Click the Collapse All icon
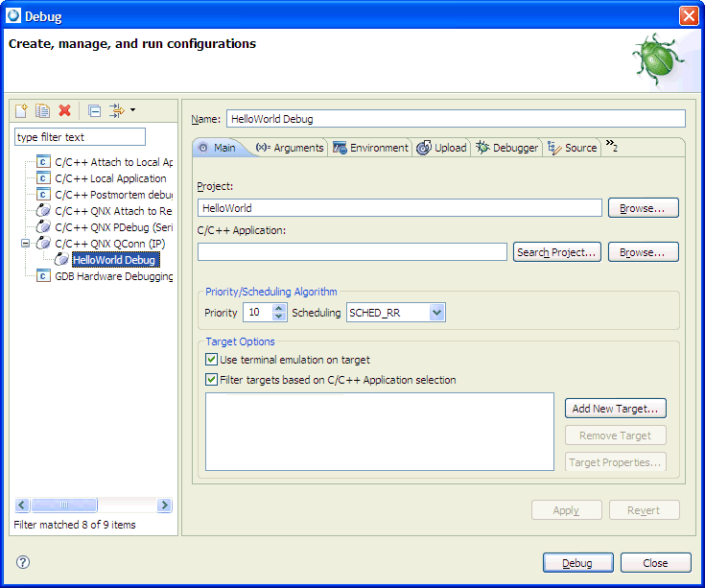The width and height of the screenshot is (705, 588). [94, 111]
